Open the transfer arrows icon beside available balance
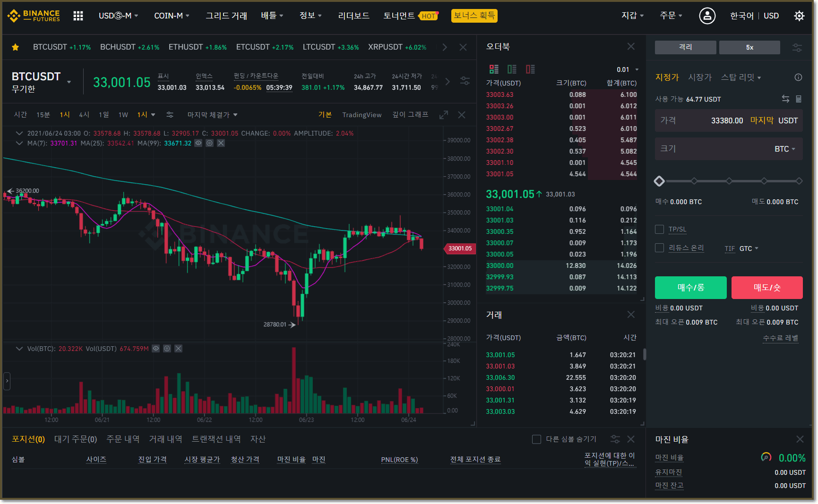818x504 pixels. click(785, 99)
